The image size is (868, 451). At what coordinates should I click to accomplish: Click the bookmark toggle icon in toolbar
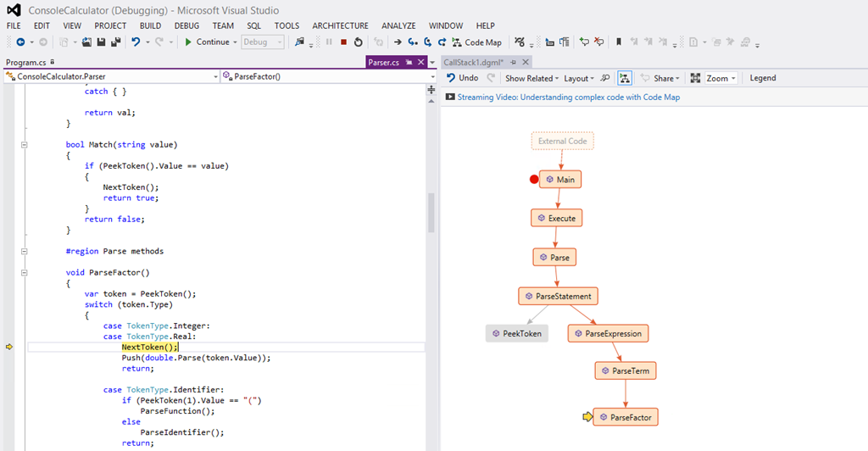click(x=619, y=42)
